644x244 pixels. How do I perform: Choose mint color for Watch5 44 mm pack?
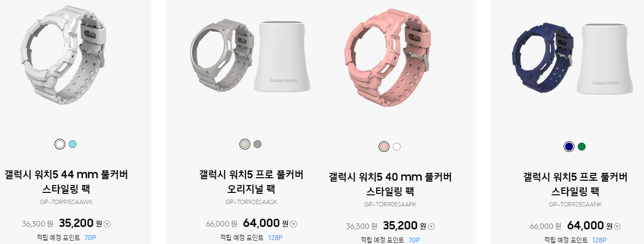73,144
